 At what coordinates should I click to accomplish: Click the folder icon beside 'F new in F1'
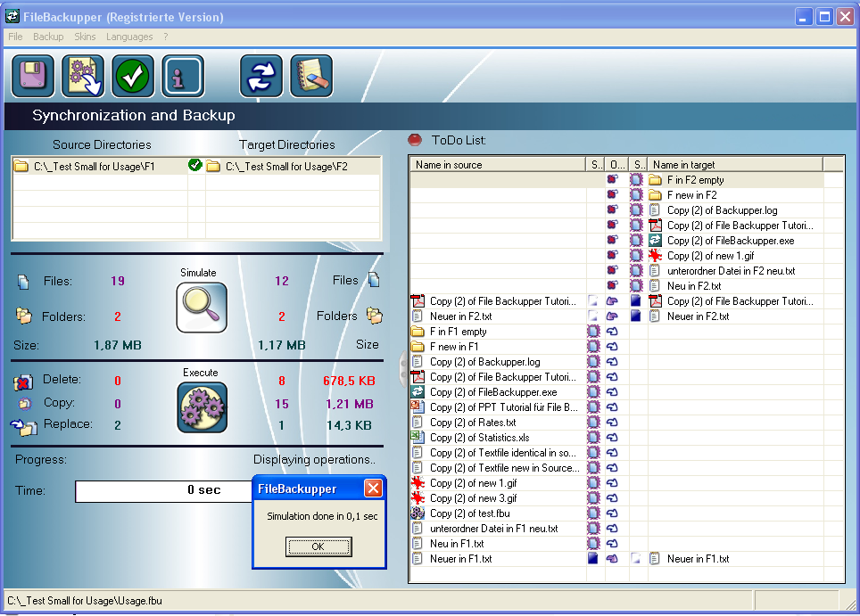pos(418,347)
